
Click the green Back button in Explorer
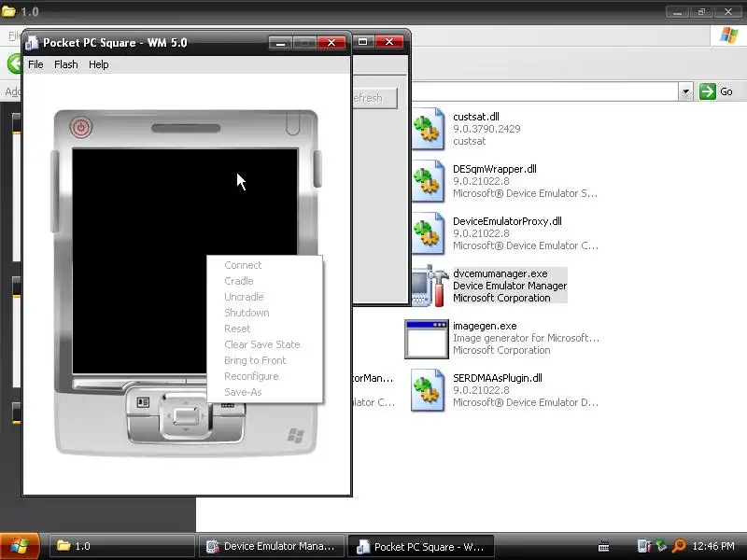(x=14, y=63)
